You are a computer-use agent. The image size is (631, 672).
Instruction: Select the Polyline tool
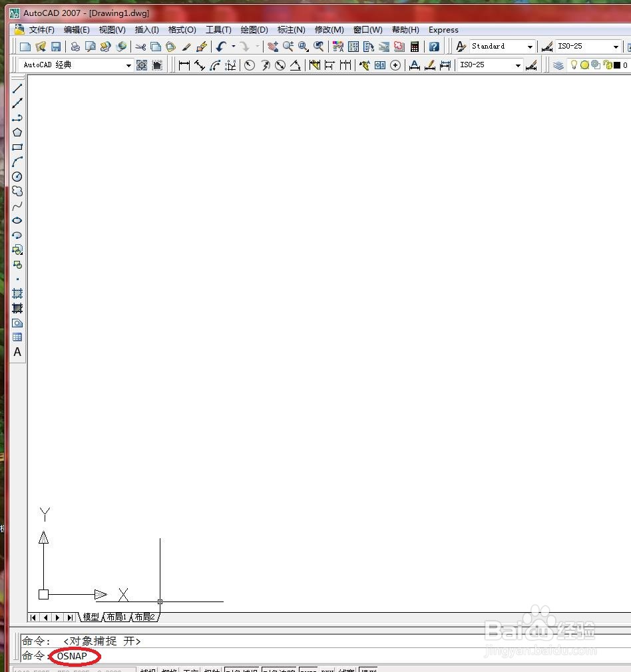click(x=17, y=118)
